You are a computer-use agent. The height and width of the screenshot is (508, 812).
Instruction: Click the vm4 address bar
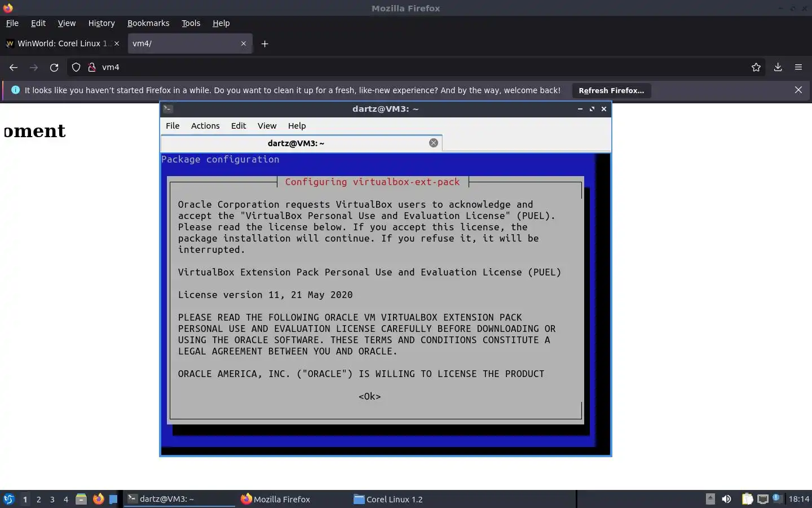click(417, 67)
